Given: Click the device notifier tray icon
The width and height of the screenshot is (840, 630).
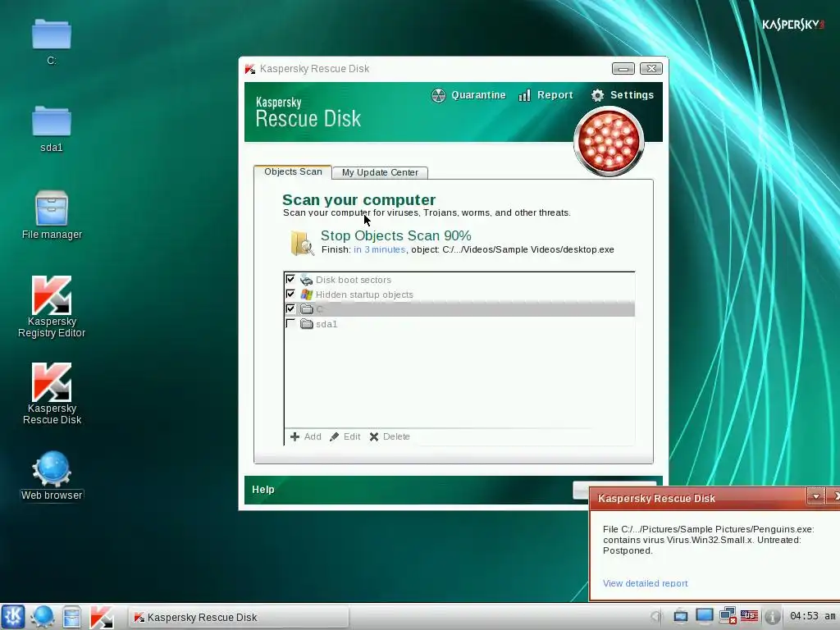Looking at the screenshot, I should 681,616.
